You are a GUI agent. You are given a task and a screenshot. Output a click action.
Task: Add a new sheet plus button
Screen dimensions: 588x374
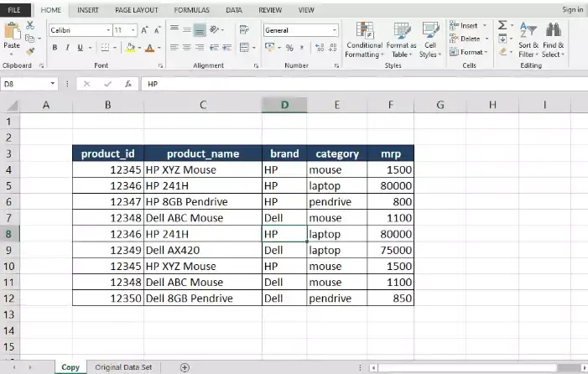[185, 367]
